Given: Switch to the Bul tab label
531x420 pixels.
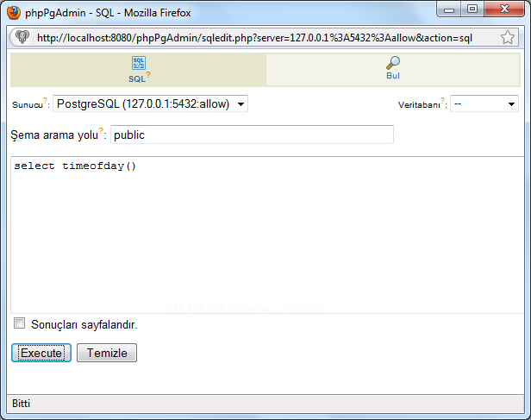Looking at the screenshot, I should (393, 76).
